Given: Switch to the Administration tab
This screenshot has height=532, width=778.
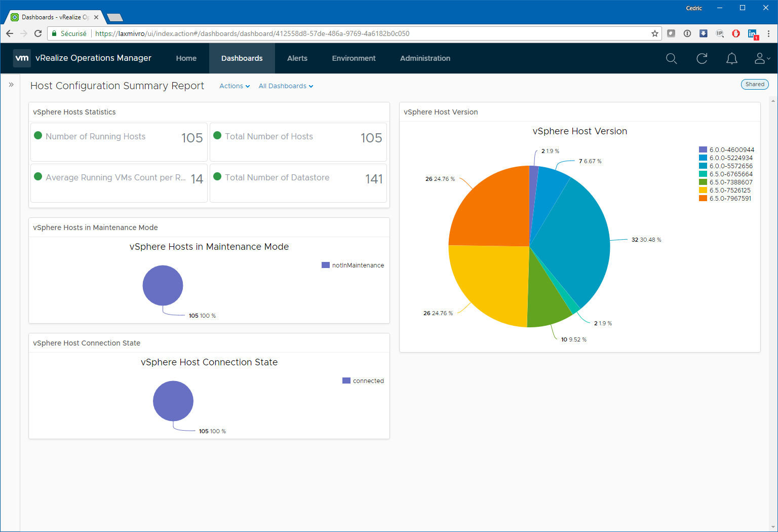Looking at the screenshot, I should click(425, 58).
